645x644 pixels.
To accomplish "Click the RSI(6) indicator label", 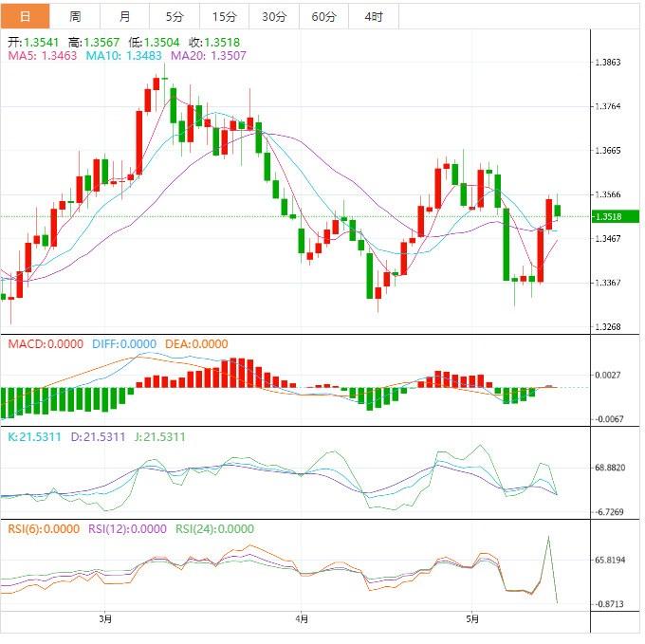I will point(44,529).
